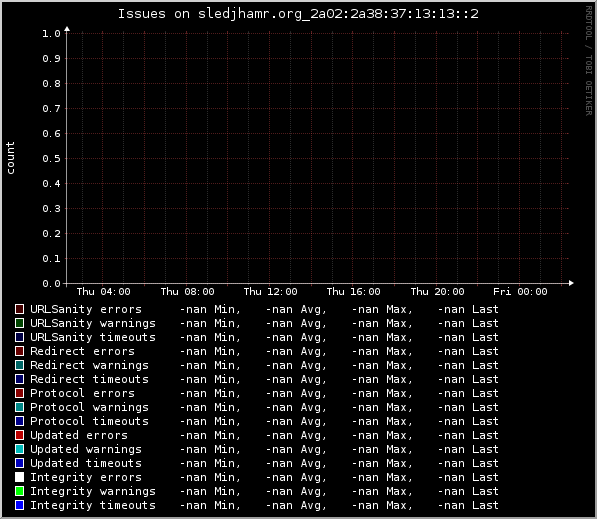Click the Integrity timeouts blue swatch
This screenshot has width=597, height=519.
pos(19,505)
